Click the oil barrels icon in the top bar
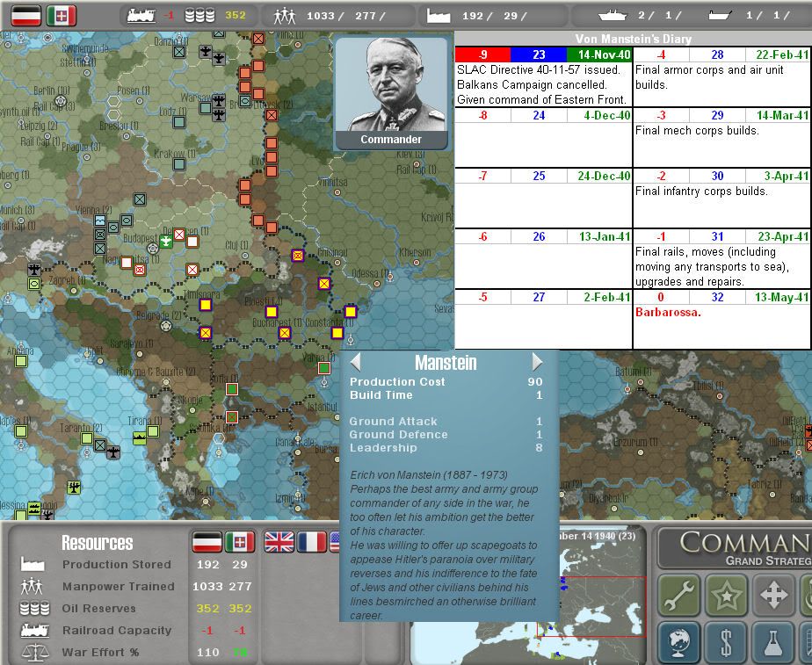The width and height of the screenshot is (812, 665). click(x=199, y=16)
